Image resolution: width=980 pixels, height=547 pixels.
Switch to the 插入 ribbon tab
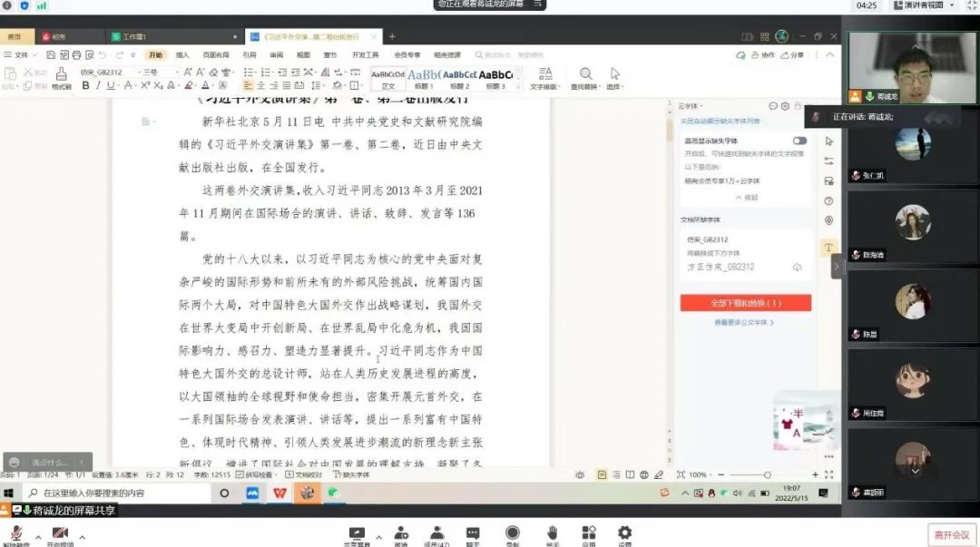click(182, 54)
